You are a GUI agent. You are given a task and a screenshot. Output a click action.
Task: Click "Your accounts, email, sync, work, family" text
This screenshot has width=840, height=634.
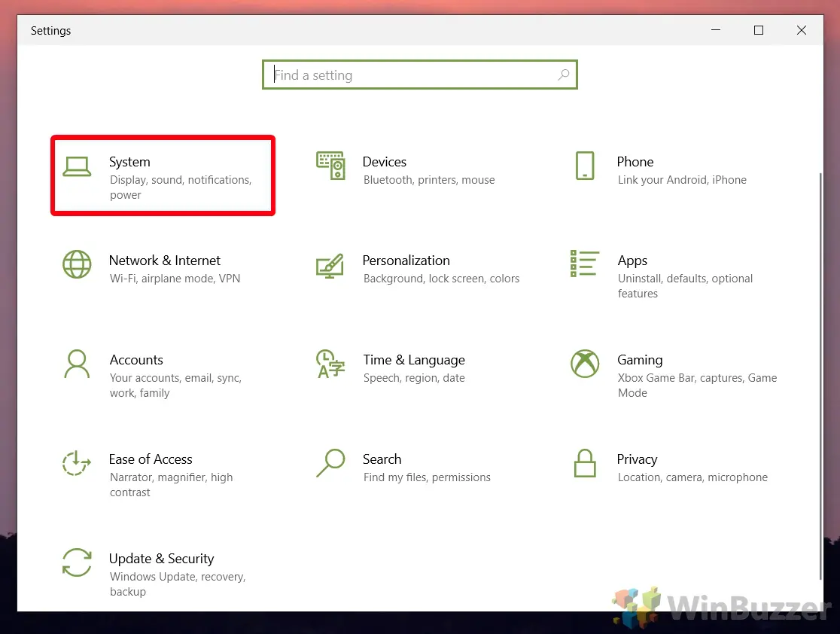(175, 386)
